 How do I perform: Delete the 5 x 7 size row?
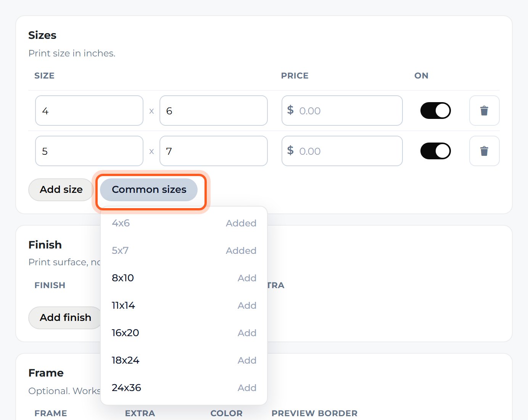pyautogui.click(x=484, y=151)
